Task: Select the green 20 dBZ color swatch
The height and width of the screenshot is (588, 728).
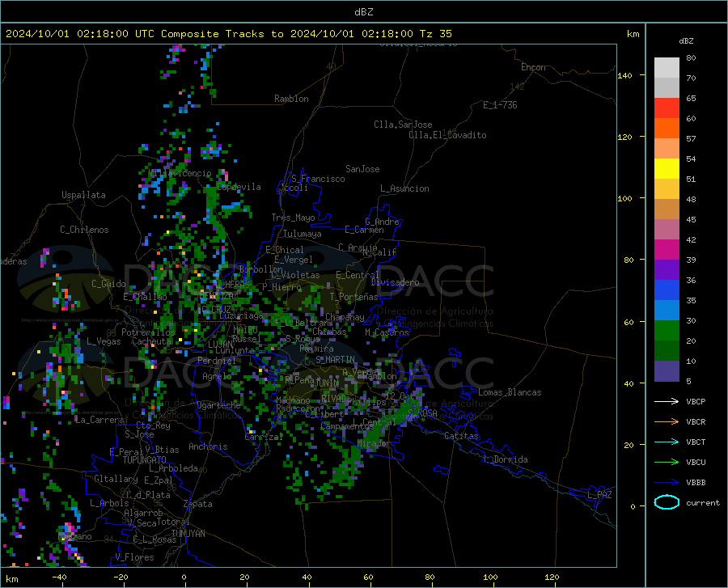Action: point(667,331)
